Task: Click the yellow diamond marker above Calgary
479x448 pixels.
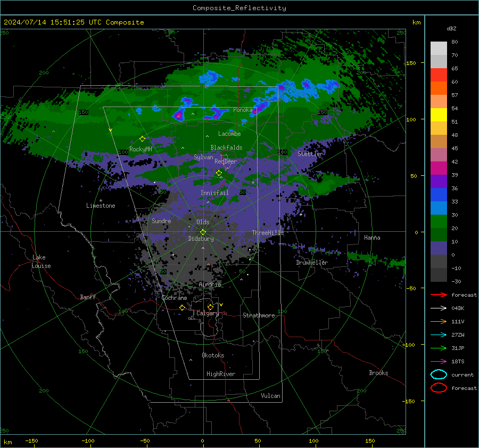Action: (x=210, y=307)
